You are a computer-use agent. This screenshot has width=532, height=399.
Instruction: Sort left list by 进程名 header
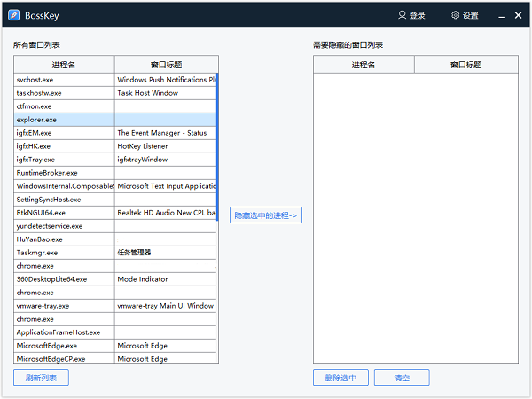[64, 65]
